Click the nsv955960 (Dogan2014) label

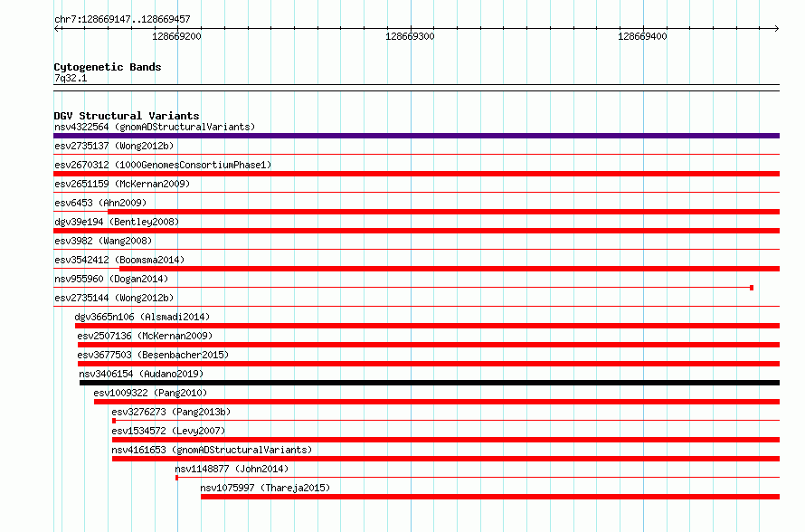pyautogui.click(x=111, y=279)
